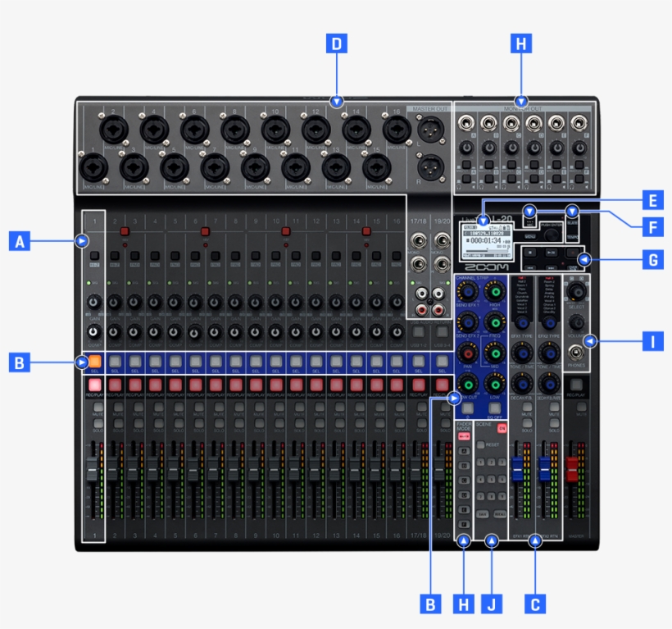Screen dimensions: 672x629
Task: Click the FREQ mid-frequency knob
Action: point(495,321)
